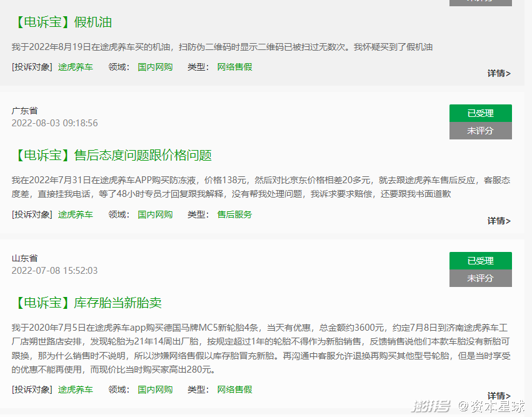Click 已受理 badge on the 山东省 complaint

pyautogui.click(x=480, y=261)
